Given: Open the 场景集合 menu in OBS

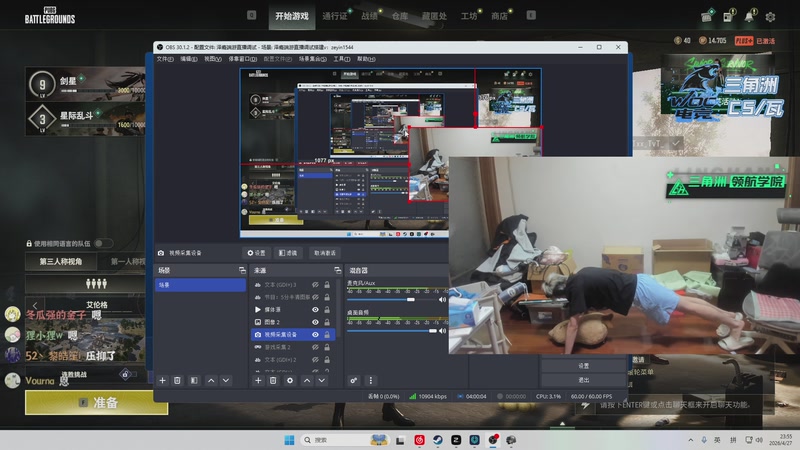Looking at the screenshot, I should click(312, 59).
